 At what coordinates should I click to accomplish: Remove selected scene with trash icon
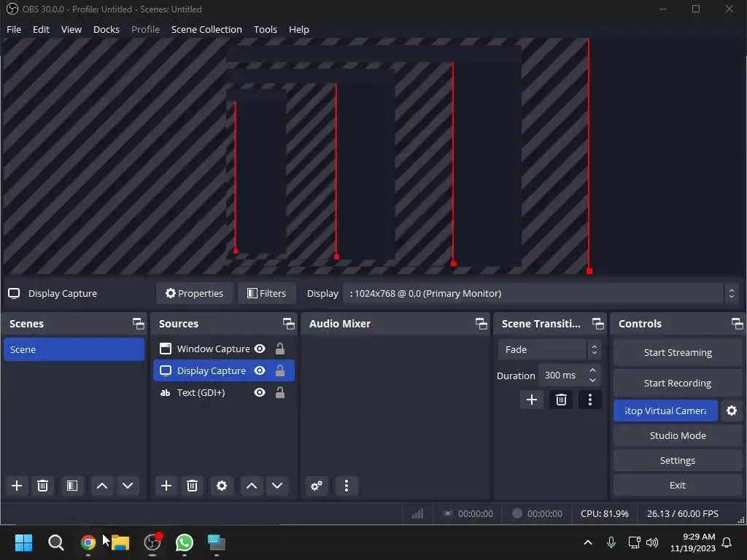tap(42, 486)
